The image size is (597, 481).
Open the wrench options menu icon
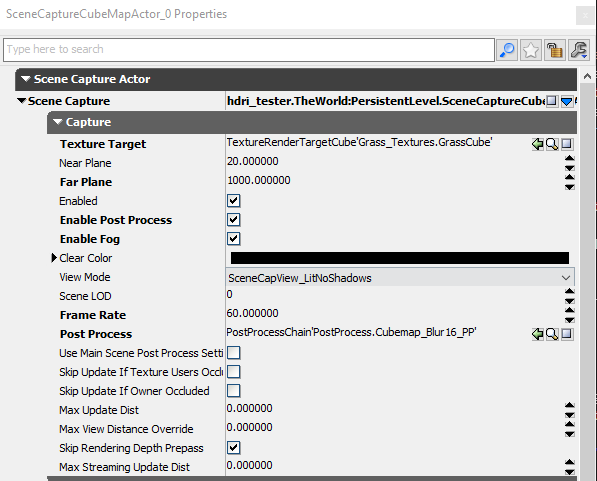579,50
